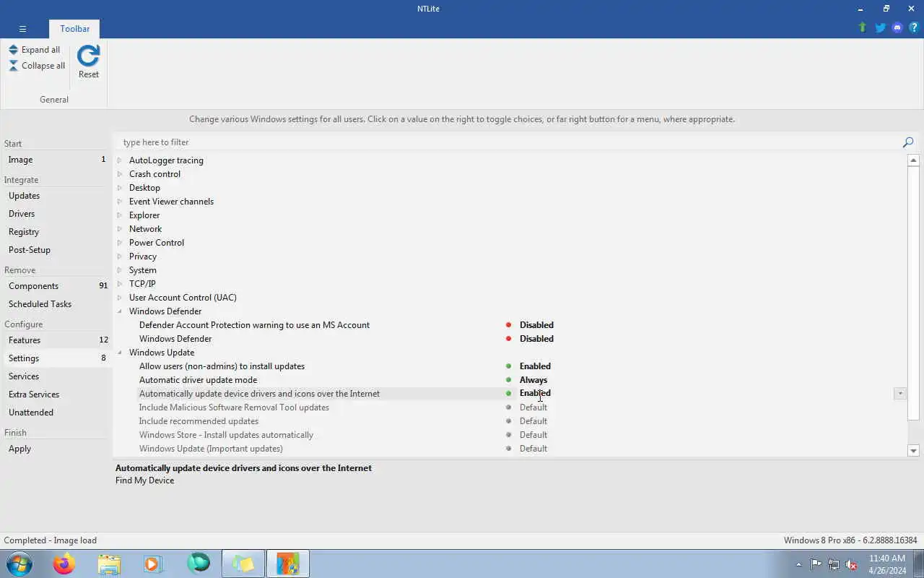Select the Network tree item
924x578 pixels.
[x=145, y=229]
